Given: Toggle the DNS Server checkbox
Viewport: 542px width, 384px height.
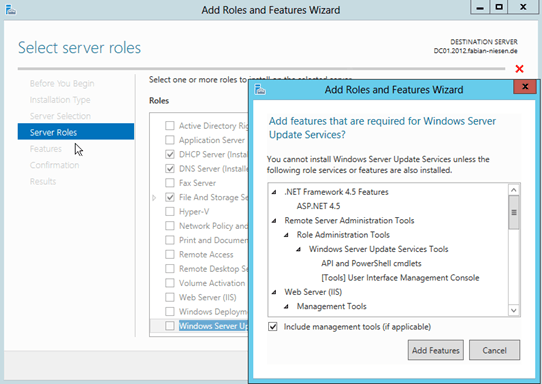Looking at the screenshot, I should (x=170, y=169).
